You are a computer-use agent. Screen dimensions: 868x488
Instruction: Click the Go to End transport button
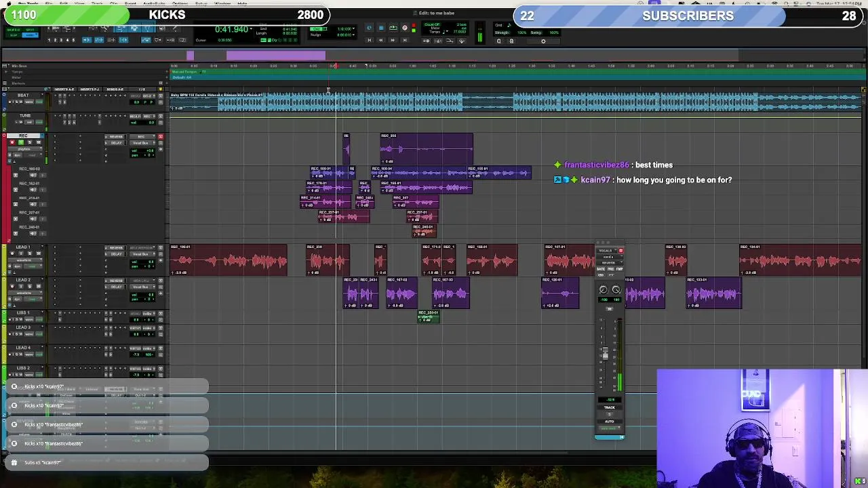(x=405, y=40)
